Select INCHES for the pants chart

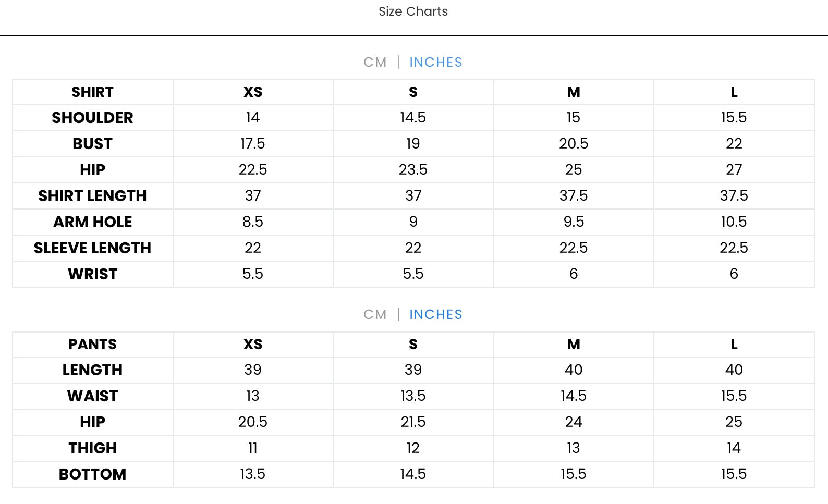(435, 315)
